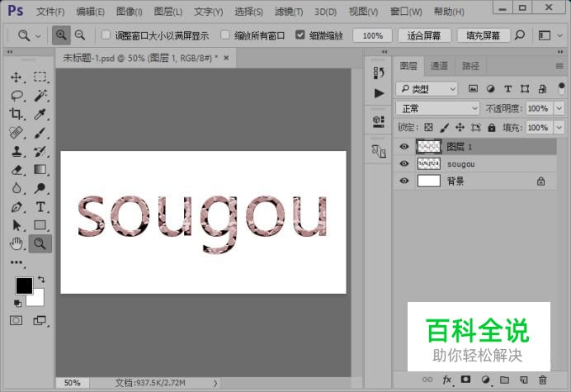Image resolution: width=571 pixels, height=392 pixels.
Task: Click Zoom In mode in options bar
Action: click(61, 35)
